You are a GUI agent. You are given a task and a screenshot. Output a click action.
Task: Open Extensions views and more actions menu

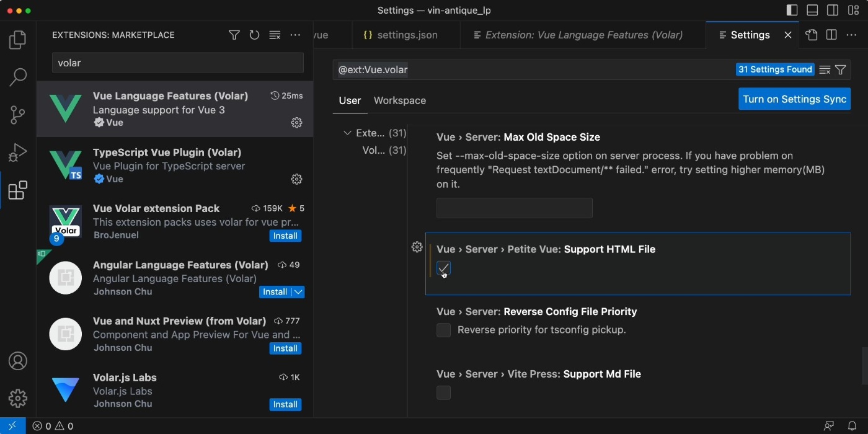click(295, 35)
